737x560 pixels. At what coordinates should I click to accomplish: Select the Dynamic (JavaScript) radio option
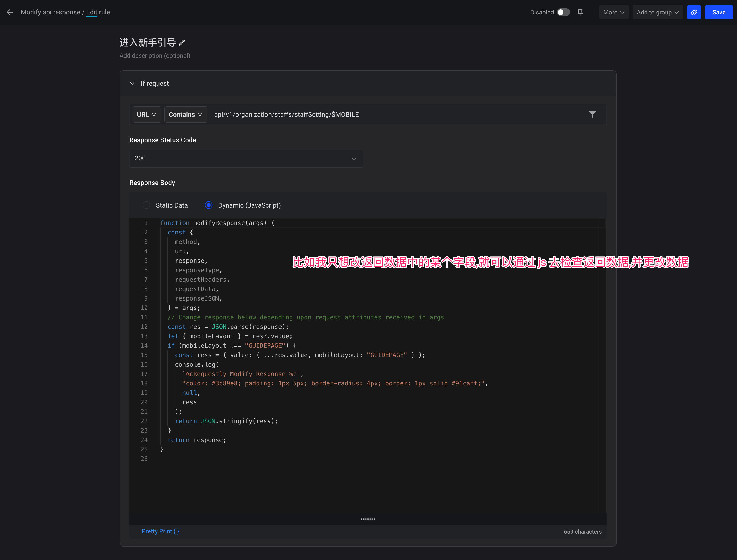click(209, 205)
